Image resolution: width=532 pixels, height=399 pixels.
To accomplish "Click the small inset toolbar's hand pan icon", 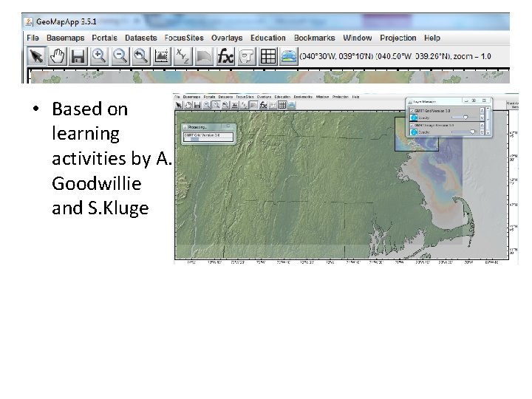I will (188, 105).
